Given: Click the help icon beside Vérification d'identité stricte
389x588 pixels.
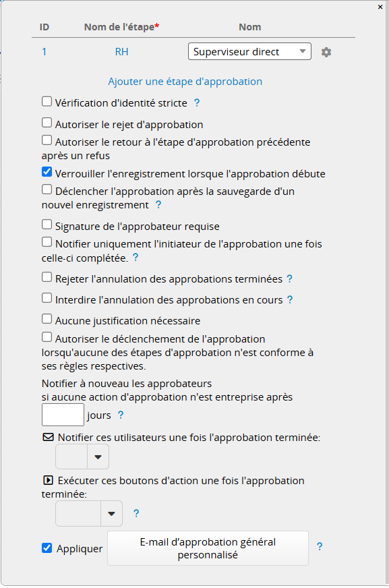Looking at the screenshot, I should (197, 102).
